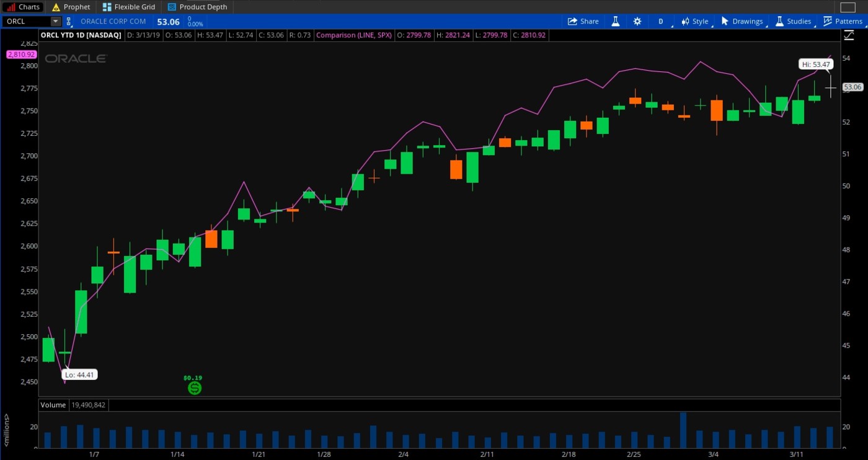Screen dimensions: 868x460
Task: Click the '2,825' value on the left axis
Action: coord(29,43)
